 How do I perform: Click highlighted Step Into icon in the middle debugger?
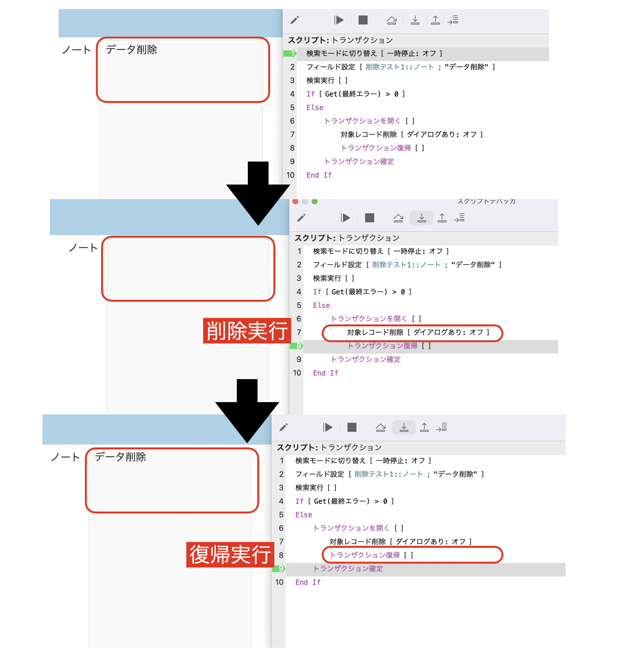(421, 218)
